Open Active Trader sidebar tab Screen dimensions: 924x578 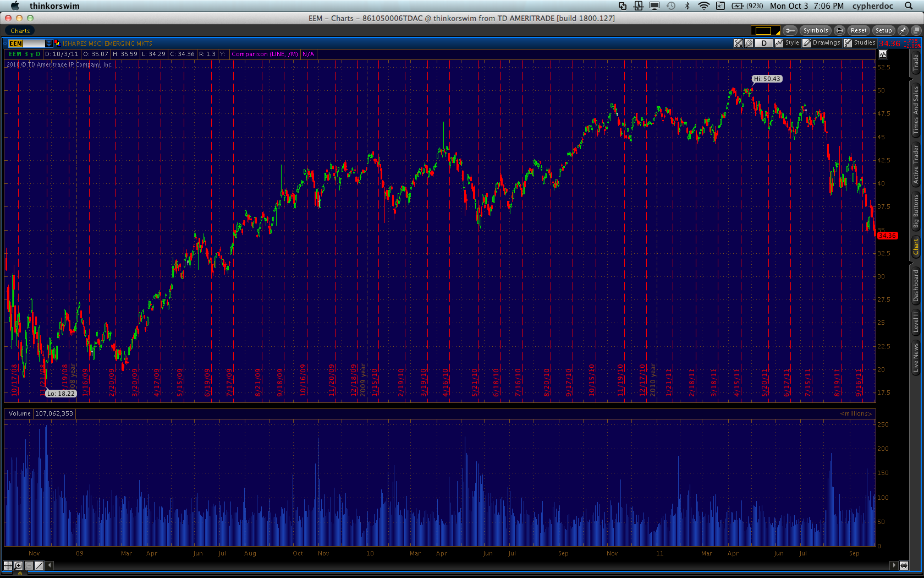pos(916,165)
